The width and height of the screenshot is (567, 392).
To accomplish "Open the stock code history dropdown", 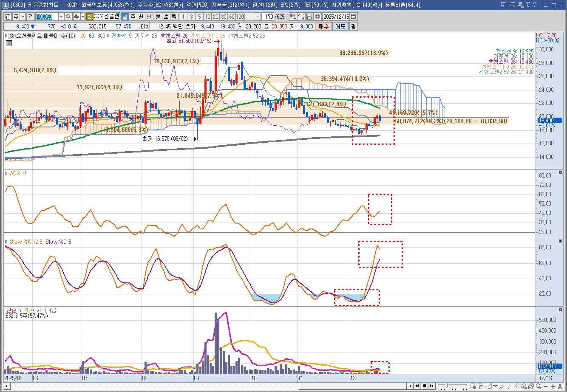I will coord(61,17).
